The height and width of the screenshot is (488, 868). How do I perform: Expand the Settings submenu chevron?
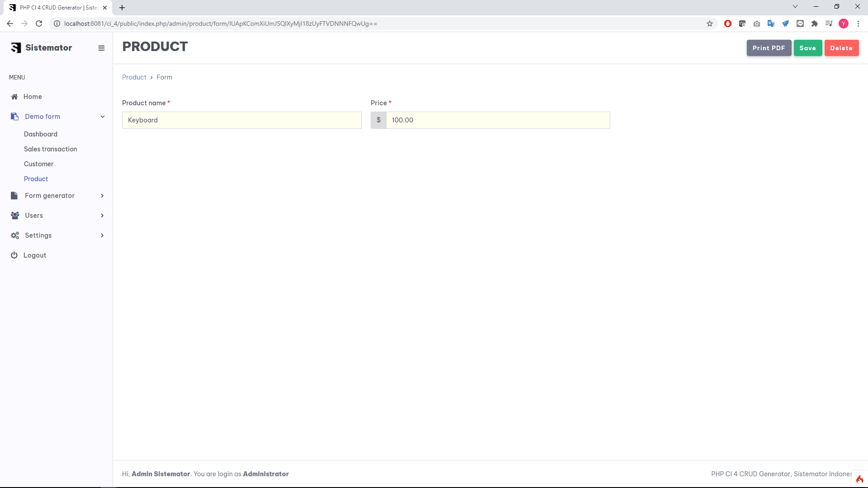[x=102, y=235]
